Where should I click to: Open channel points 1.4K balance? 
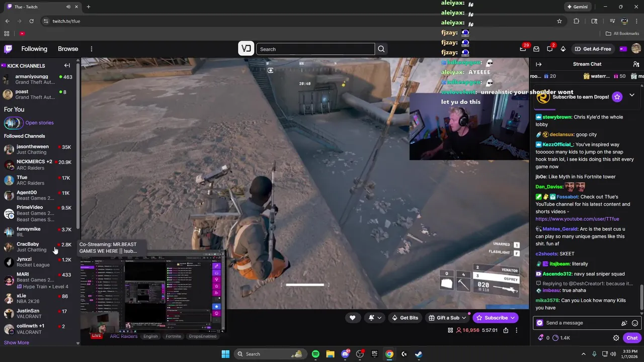pyautogui.click(x=561, y=338)
